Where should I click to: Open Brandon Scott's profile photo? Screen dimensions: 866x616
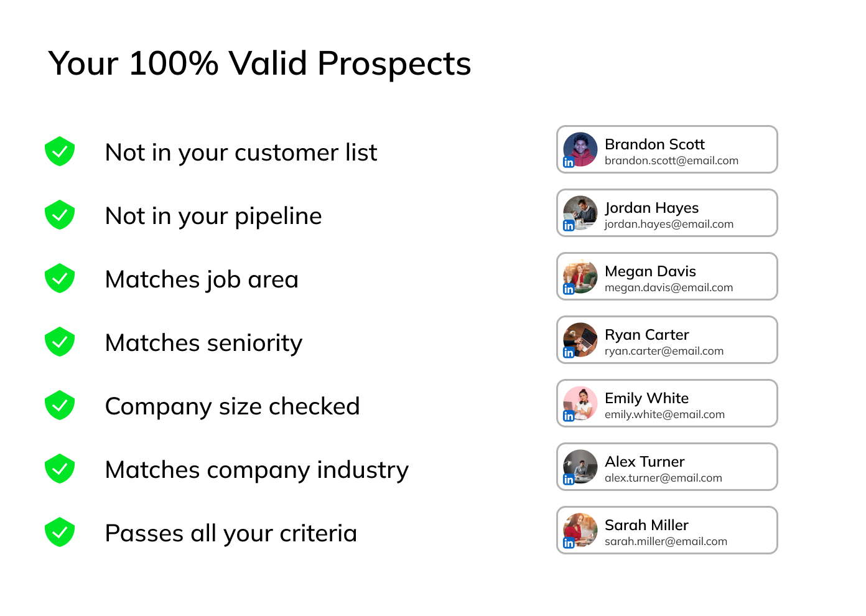tap(580, 149)
